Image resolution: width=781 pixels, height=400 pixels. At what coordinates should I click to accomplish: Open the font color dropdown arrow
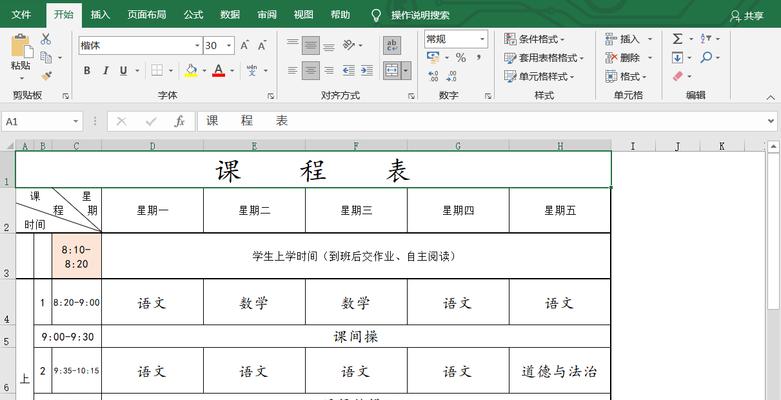(x=232, y=71)
